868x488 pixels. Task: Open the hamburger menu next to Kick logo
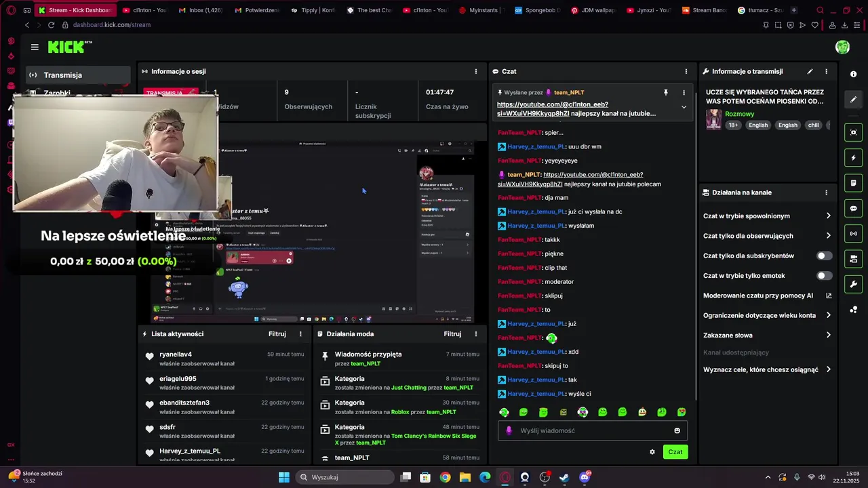[35, 47]
